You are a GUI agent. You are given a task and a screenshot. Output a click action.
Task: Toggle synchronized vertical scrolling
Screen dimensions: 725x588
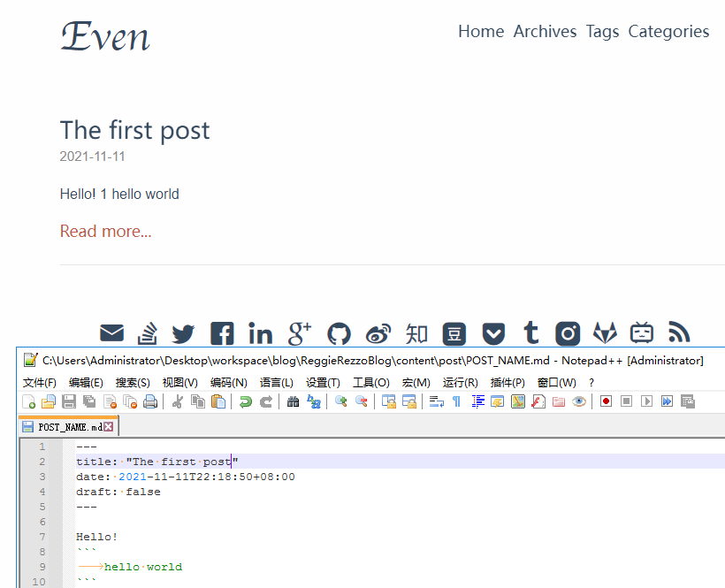[x=388, y=401]
